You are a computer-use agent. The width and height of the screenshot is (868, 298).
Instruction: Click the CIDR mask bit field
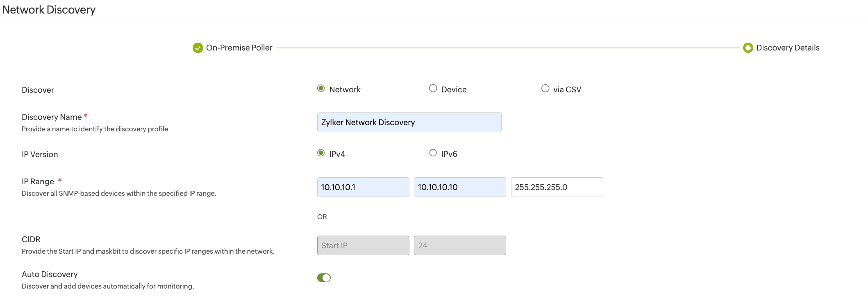click(459, 245)
